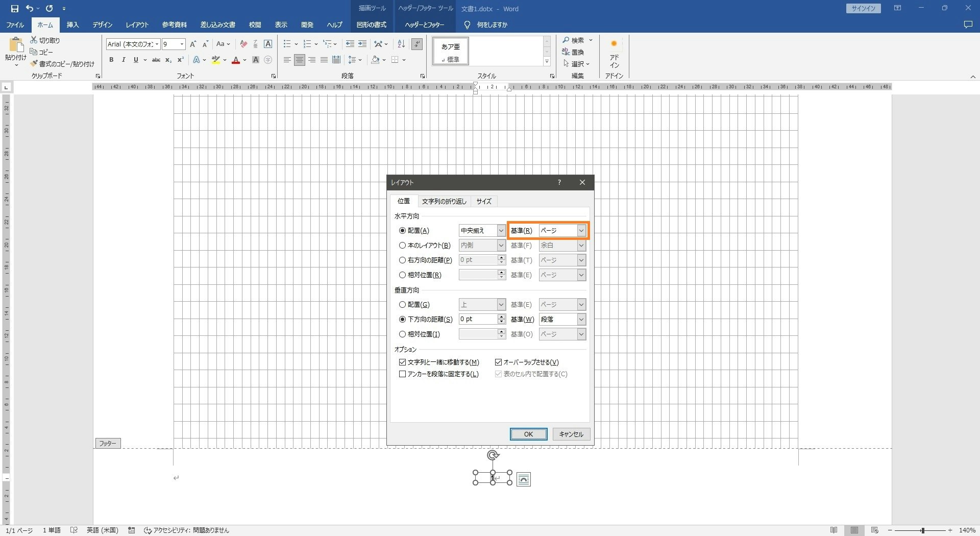
Task: Click the Paste clipboard icon
Action: 15,45
